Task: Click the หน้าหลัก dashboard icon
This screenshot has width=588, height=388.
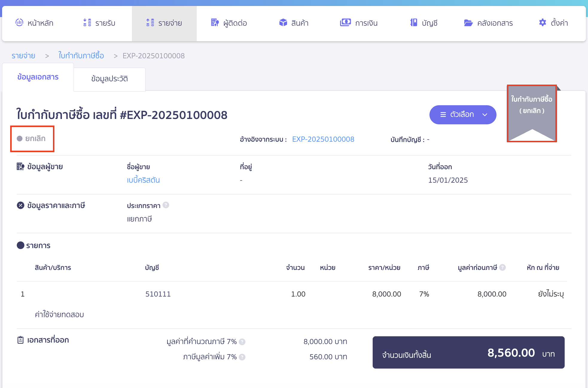Action: 19,22
